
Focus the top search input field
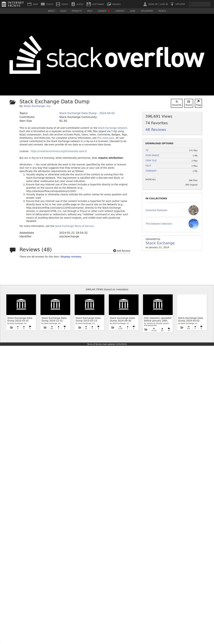coord(199,4)
